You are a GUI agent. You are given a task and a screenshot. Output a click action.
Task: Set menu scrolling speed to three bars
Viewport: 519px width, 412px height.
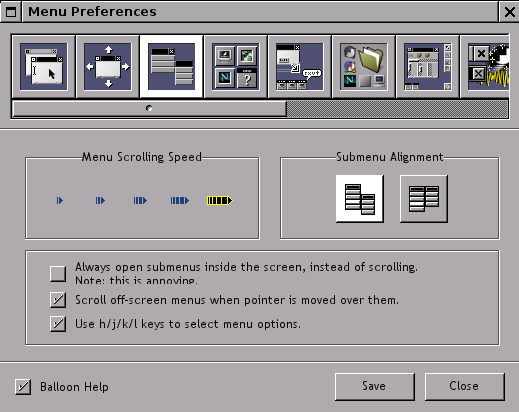tap(140, 200)
